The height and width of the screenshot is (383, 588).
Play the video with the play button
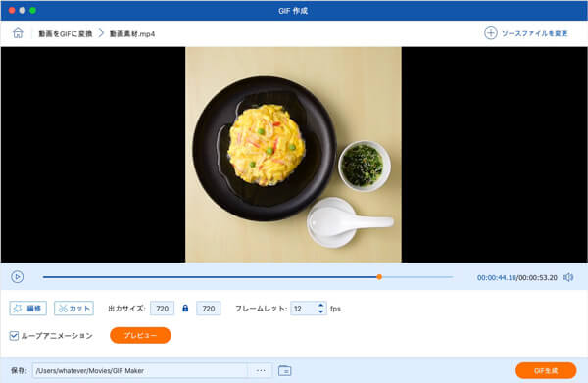[18, 277]
